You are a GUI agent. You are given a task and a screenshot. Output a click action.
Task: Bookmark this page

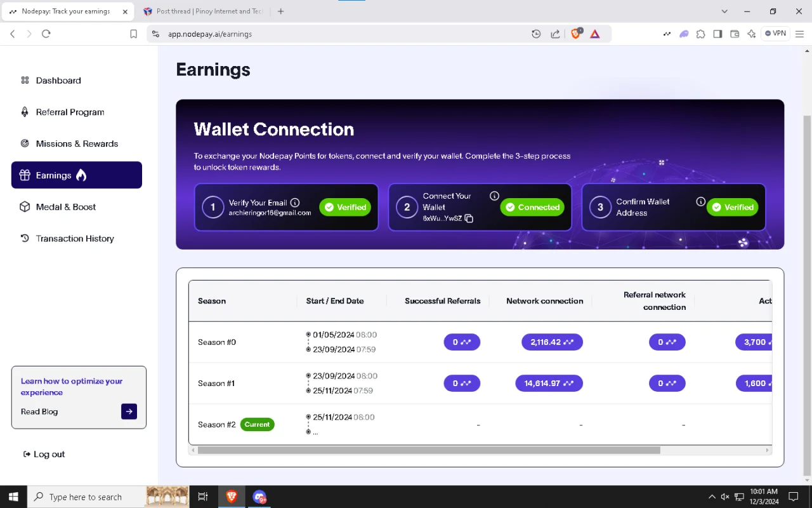coord(133,34)
